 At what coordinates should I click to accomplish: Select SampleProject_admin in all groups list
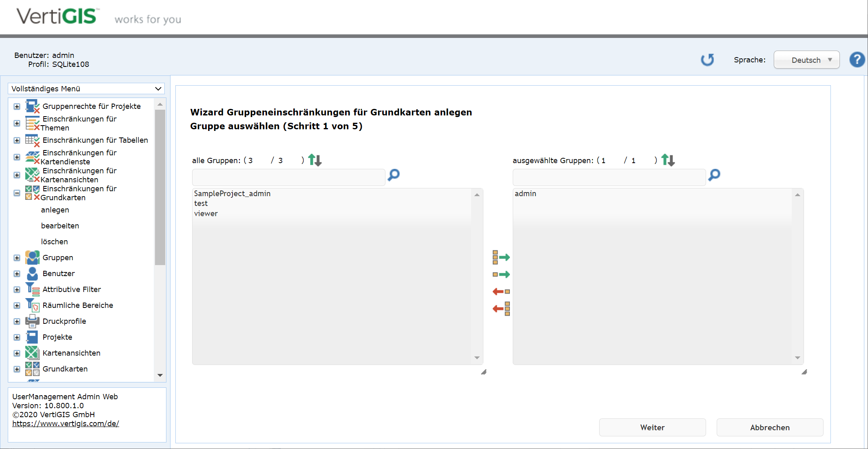(x=232, y=194)
